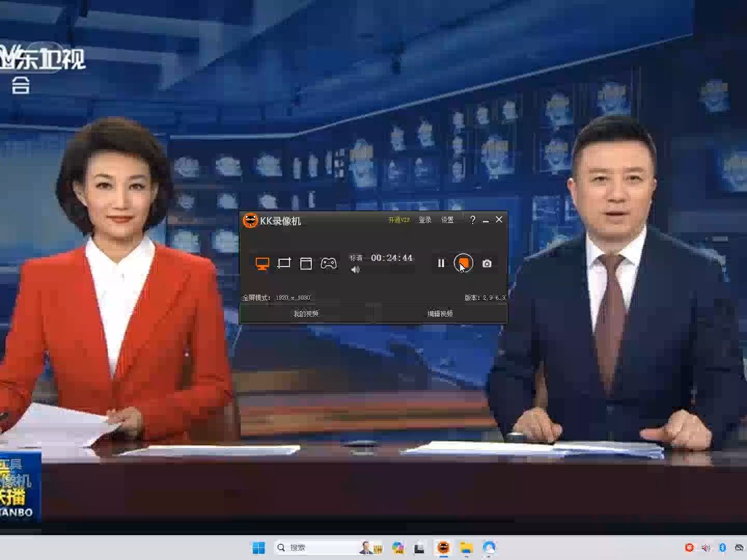Select game recording mode gamepad icon
This screenshot has height=560, width=747.
tap(328, 263)
